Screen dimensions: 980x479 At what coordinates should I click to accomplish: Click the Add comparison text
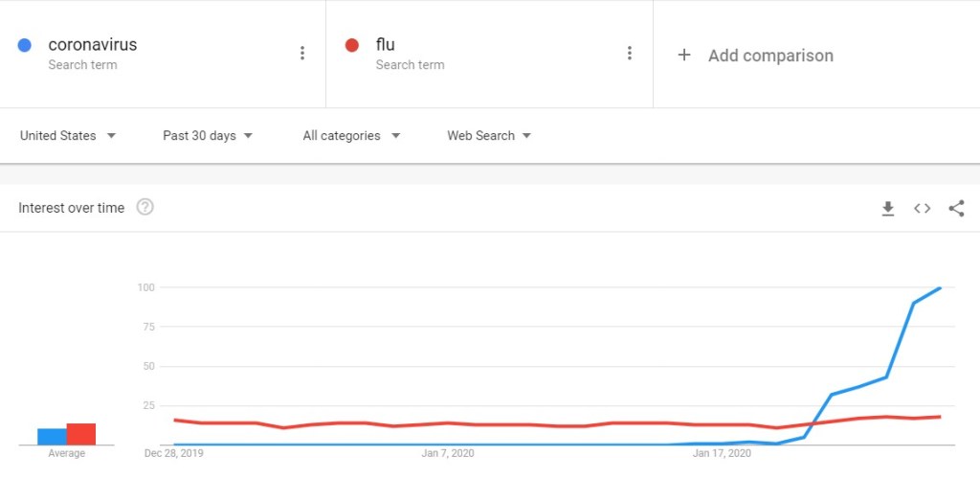click(x=770, y=56)
